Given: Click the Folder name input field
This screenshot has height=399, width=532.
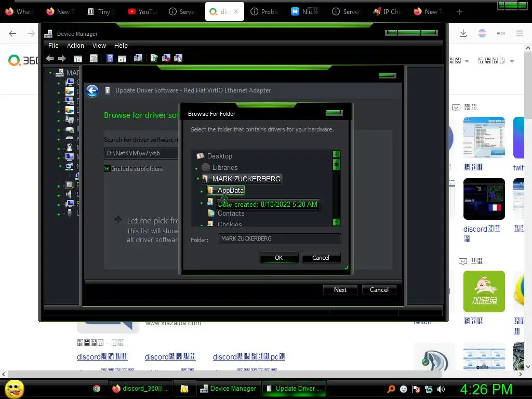Looking at the screenshot, I should (x=280, y=239).
